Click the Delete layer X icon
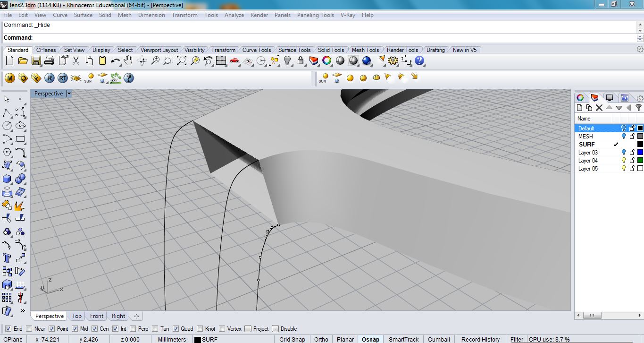The image size is (644, 343). coord(599,108)
